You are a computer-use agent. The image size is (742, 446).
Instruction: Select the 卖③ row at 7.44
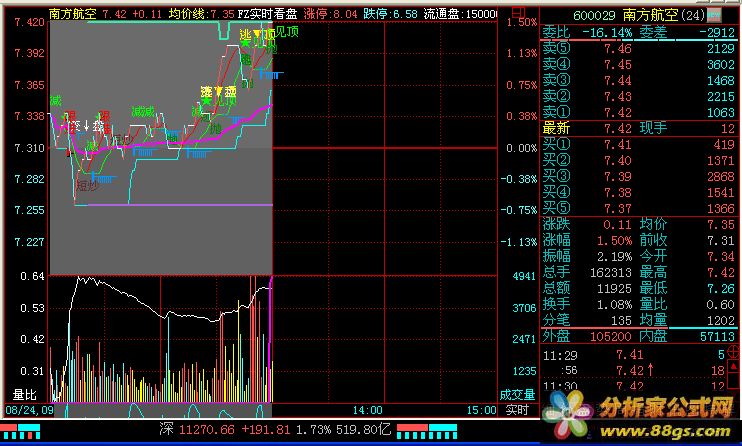(638, 80)
